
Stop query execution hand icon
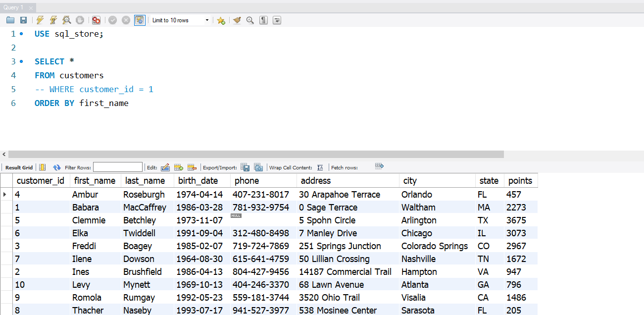click(80, 20)
